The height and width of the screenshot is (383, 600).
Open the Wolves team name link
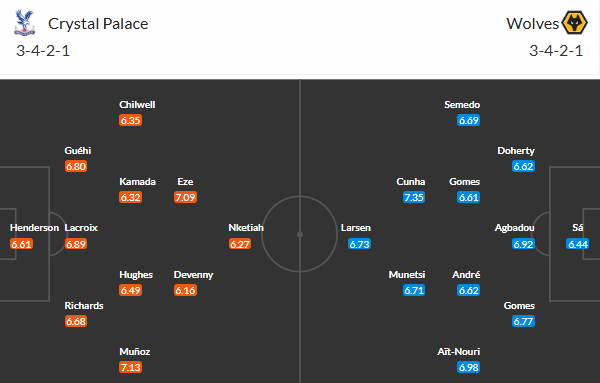click(532, 24)
